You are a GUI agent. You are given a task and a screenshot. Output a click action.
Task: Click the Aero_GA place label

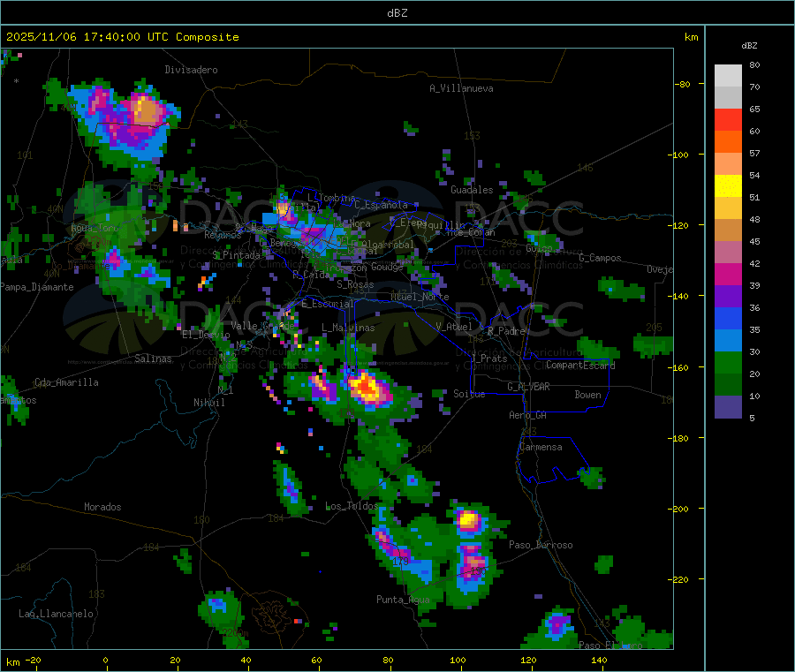pos(528,415)
